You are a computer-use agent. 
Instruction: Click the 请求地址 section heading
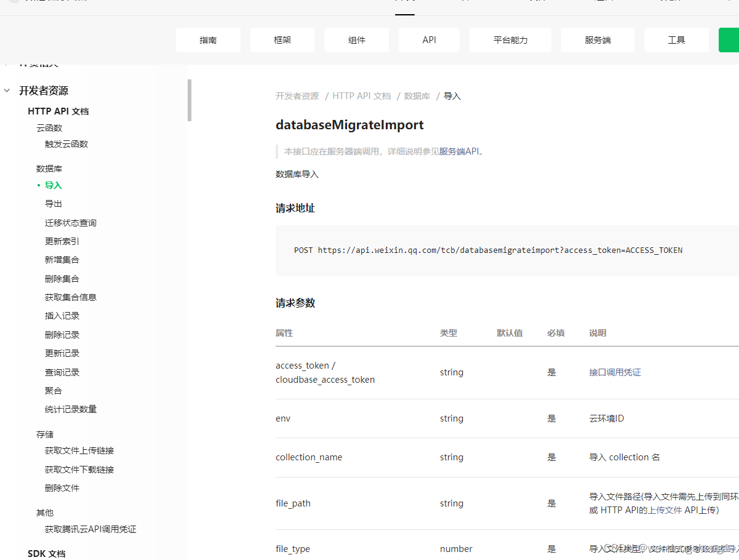pos(295,209)
